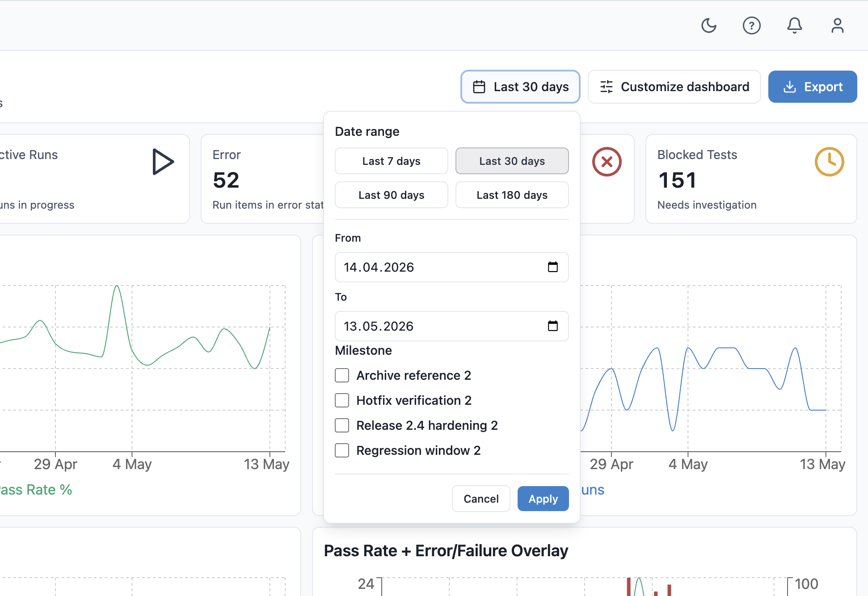Screen dimensions: 868x596
Task: Click the From date field 14.04.2026
Action: pyautogui.click(x=452, y=267)
